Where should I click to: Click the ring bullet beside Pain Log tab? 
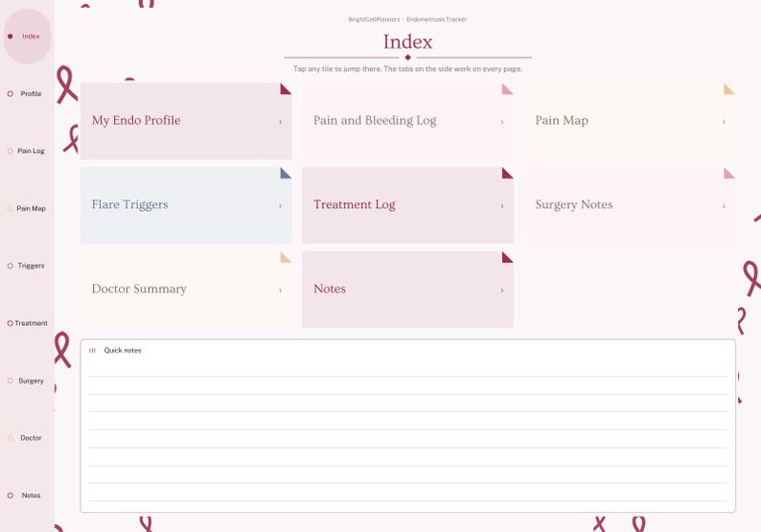pyautogui.click(x=11, y=150)
